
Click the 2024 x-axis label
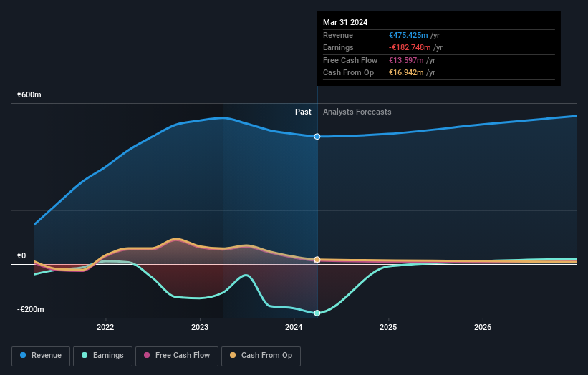coord(294,327)
